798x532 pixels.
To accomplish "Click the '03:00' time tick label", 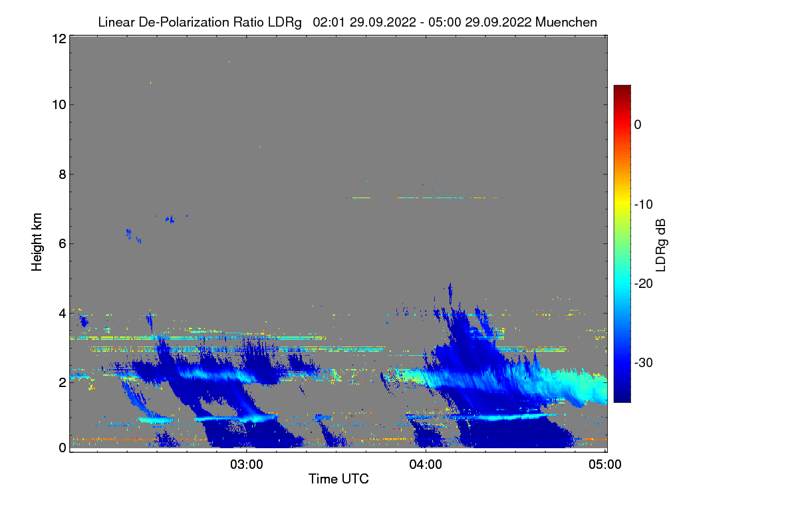I will point(247,465).
